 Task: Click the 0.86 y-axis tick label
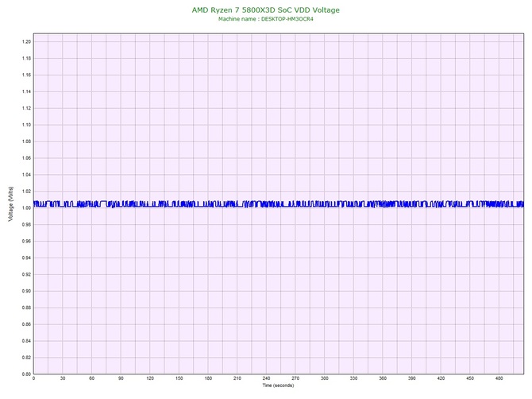pos(26,324)
